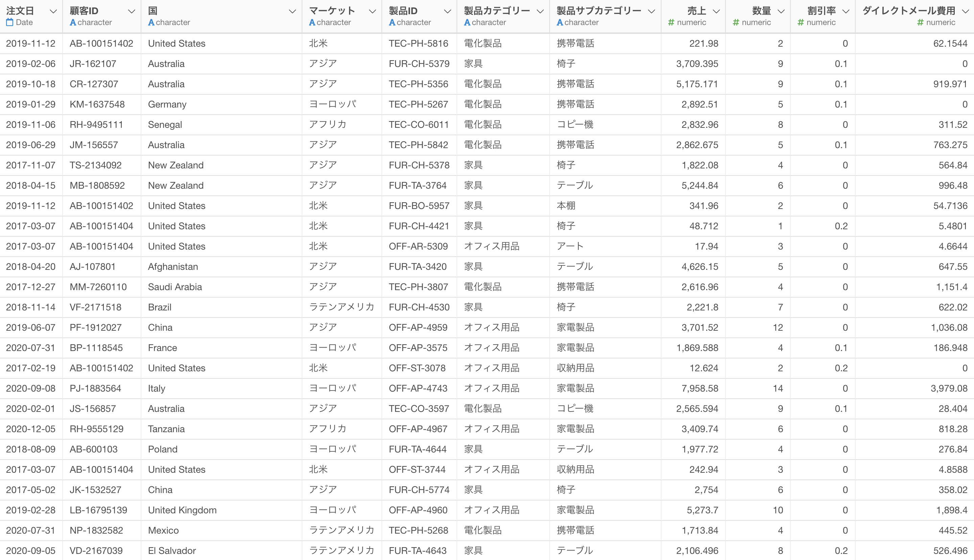Open the 製品サブカテゴリー column dropdown arrow
The width and height of the screenshot is (974, 560).
click(x=651, y=11)
